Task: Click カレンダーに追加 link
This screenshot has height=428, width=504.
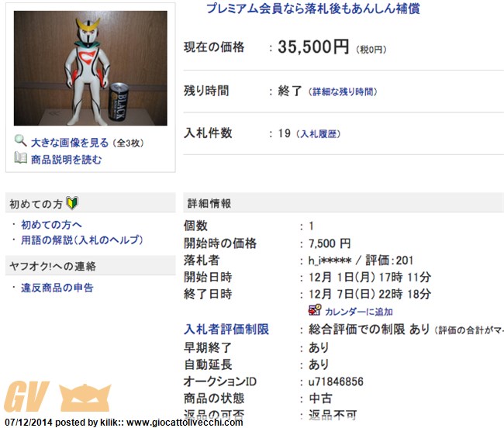Action: click(x=359, y=312)
